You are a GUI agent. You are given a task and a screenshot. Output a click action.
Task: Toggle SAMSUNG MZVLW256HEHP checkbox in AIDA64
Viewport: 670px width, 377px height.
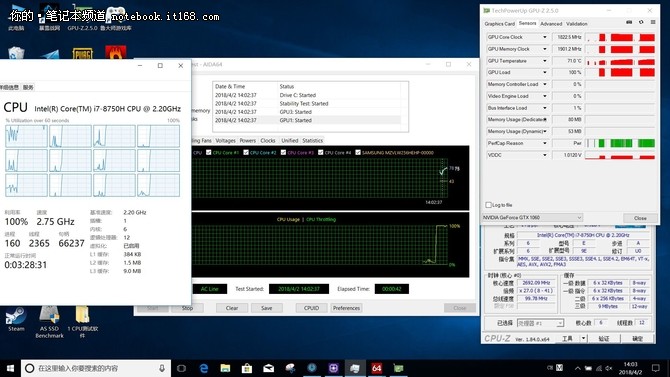[358, 152]
